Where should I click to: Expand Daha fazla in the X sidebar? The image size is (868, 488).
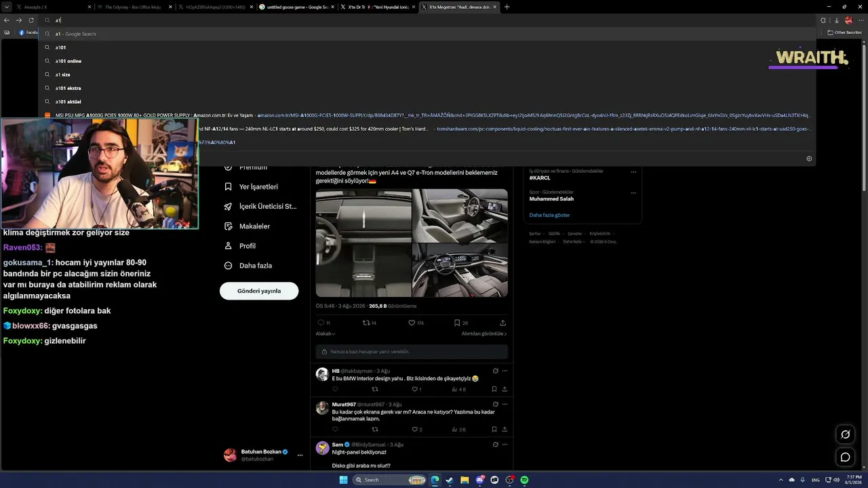[x=248, y=265]
